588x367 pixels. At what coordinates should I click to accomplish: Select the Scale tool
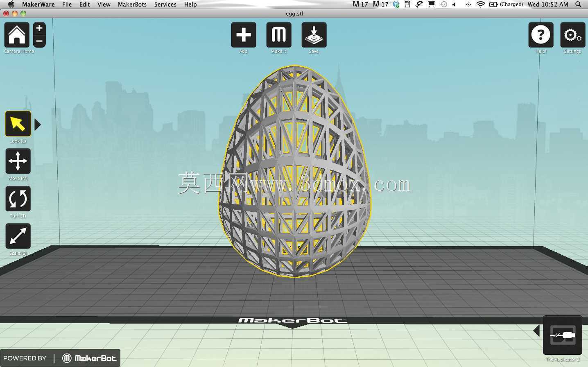[x=18, y=236]
